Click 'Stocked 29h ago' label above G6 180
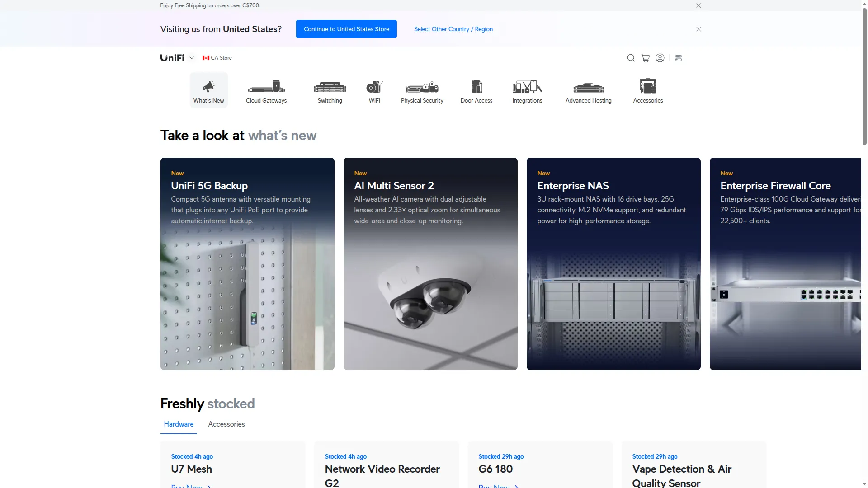The height and width of the screenshot is (488, 868). [501, 456]
